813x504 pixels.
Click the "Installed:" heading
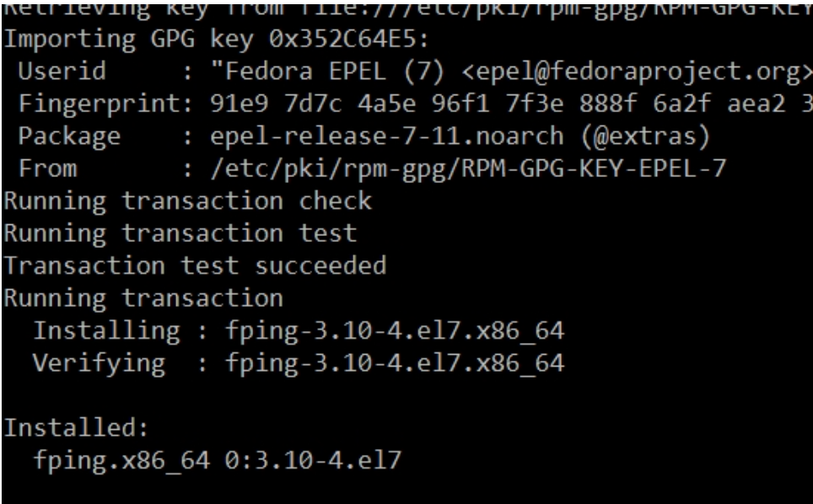point(74,426)
